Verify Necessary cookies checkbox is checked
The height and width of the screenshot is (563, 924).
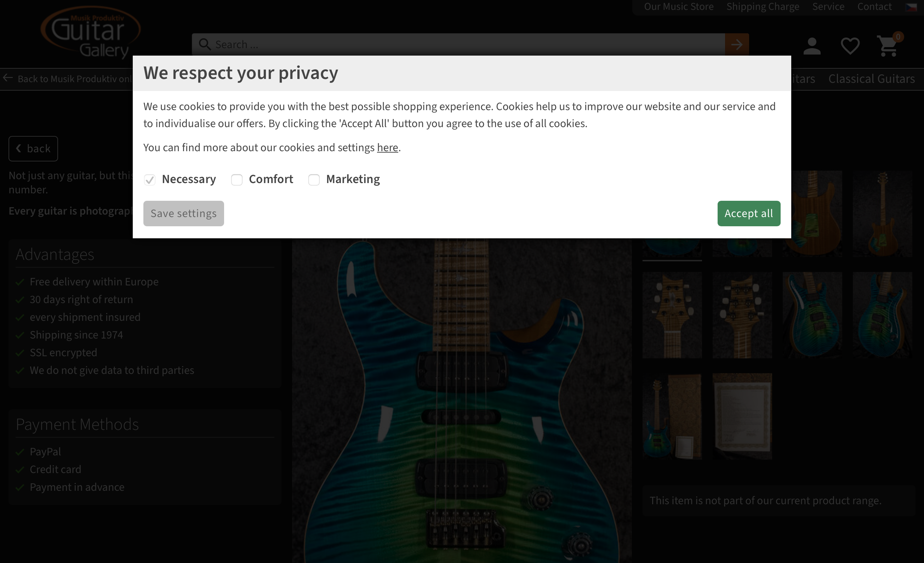coord(149,180)
